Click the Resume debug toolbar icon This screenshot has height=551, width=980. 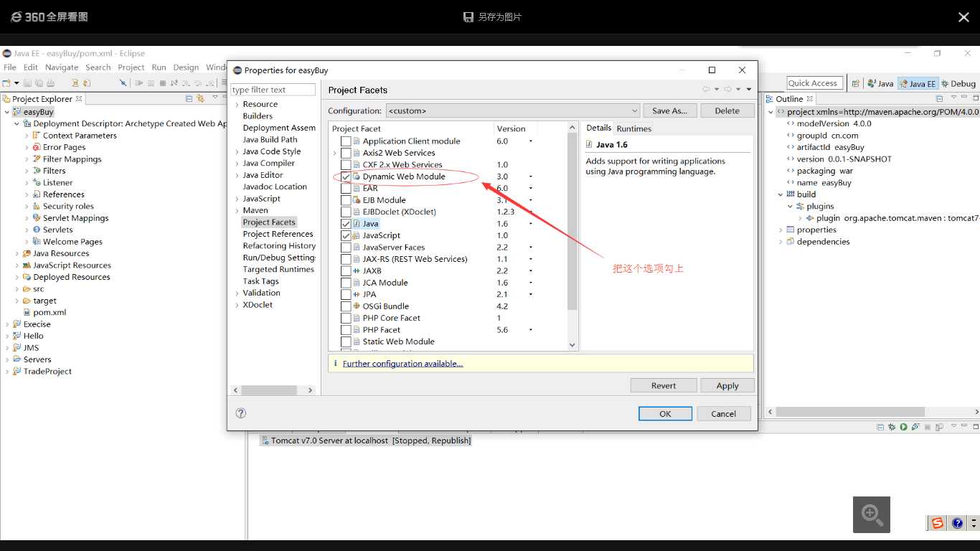[x=139, y=83]
